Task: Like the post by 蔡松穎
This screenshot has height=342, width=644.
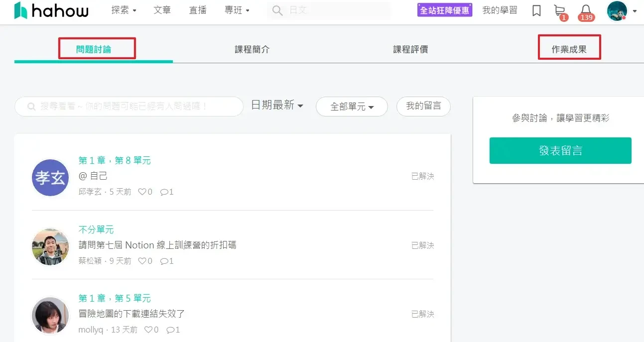Action: pyautogui.click(x=142, y=261)
